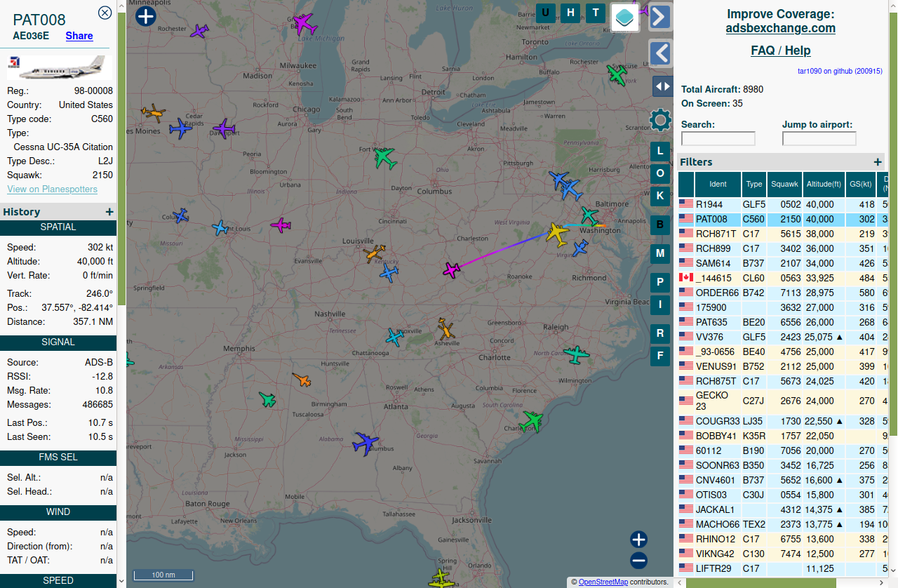Toggle the U map button
The width and height of the screenshot is (898, 588).
[x=546, y=13]
